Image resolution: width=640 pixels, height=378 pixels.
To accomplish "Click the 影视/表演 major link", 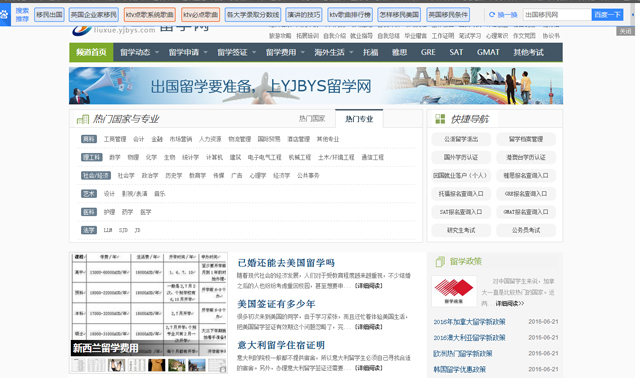I will [134, 194].
